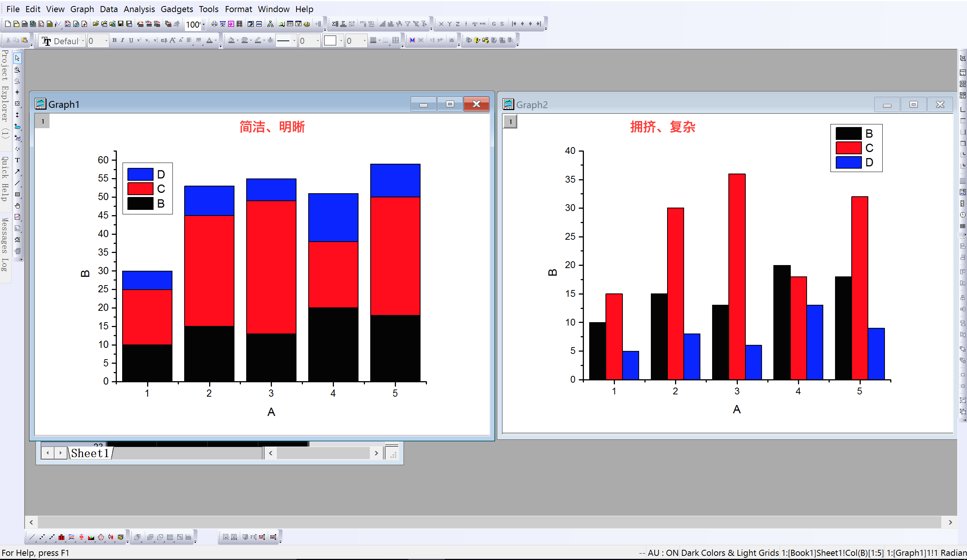Click the Print icon in toolbar
Screen dimensions: 967x560
click(214, 24)
